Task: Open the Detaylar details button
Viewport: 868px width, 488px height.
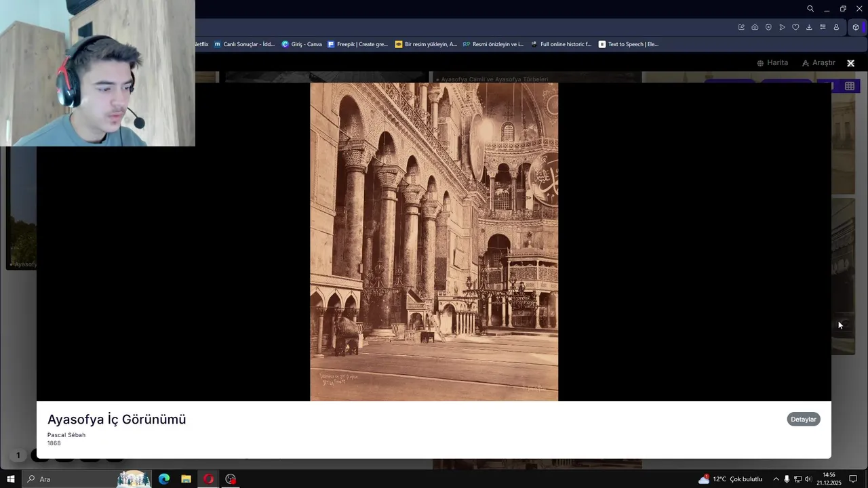Action: (804, 420)
